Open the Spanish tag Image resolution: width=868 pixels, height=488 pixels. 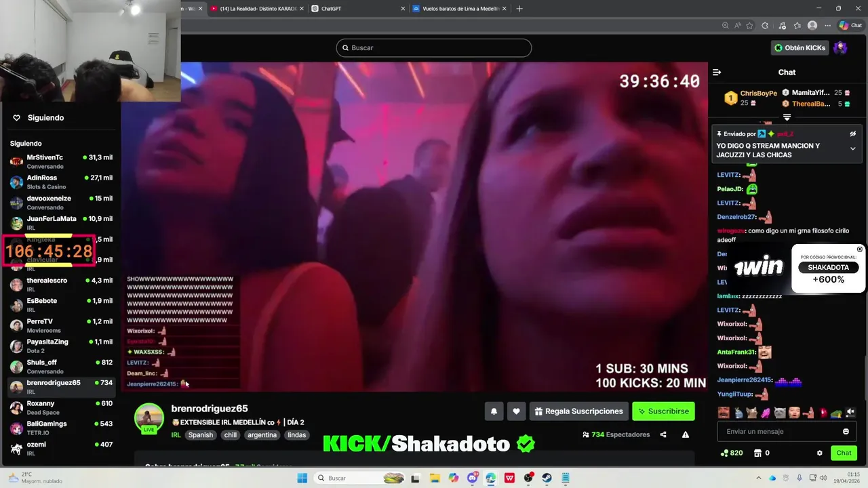click(x=201, y=435)
